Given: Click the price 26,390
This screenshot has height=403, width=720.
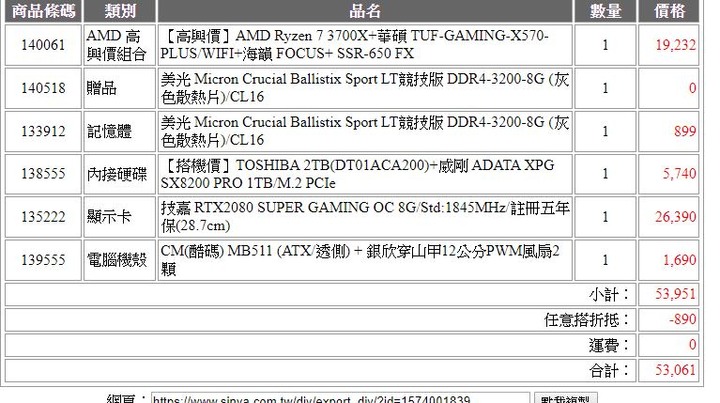Looking at the screenshot, I should point(675,217).
